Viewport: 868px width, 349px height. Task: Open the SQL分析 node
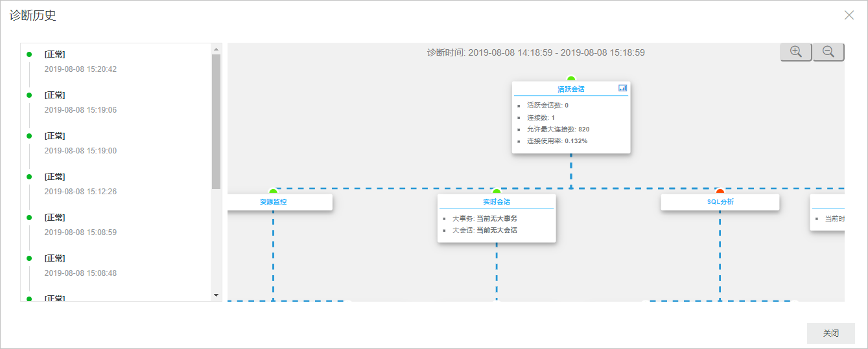pos(720,202)
